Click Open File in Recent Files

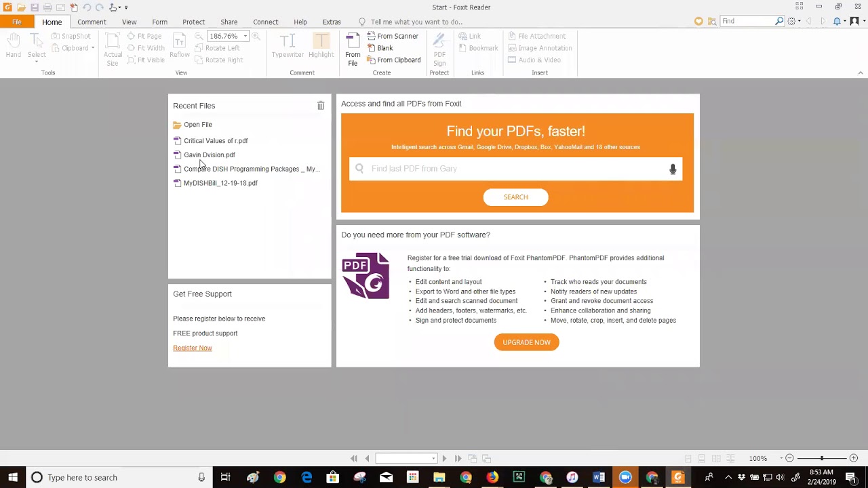(193, 125)
